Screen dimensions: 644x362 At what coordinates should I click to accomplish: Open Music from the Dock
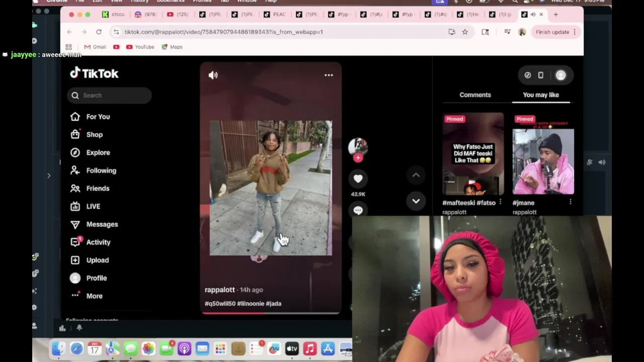[x=310, y=348]
